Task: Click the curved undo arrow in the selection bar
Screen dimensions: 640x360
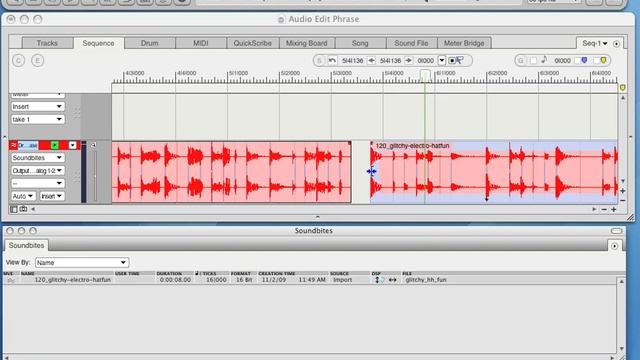Action: pos(332,60)
